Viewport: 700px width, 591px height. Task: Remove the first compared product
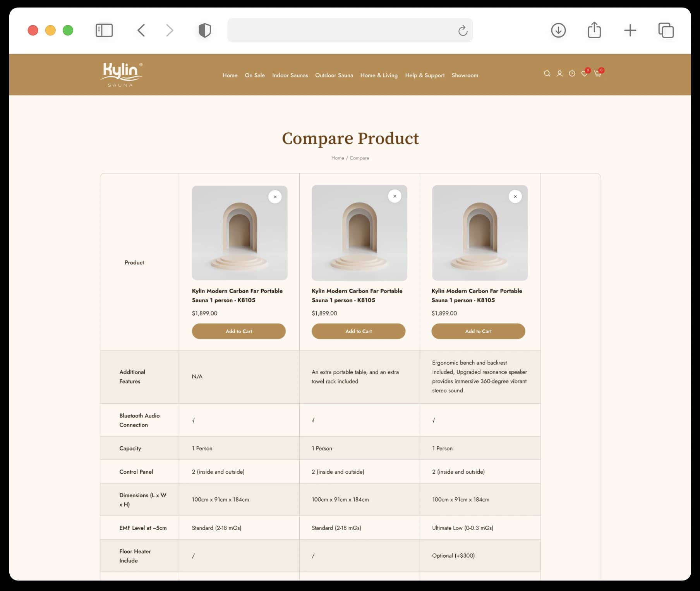tap(275, 197)
